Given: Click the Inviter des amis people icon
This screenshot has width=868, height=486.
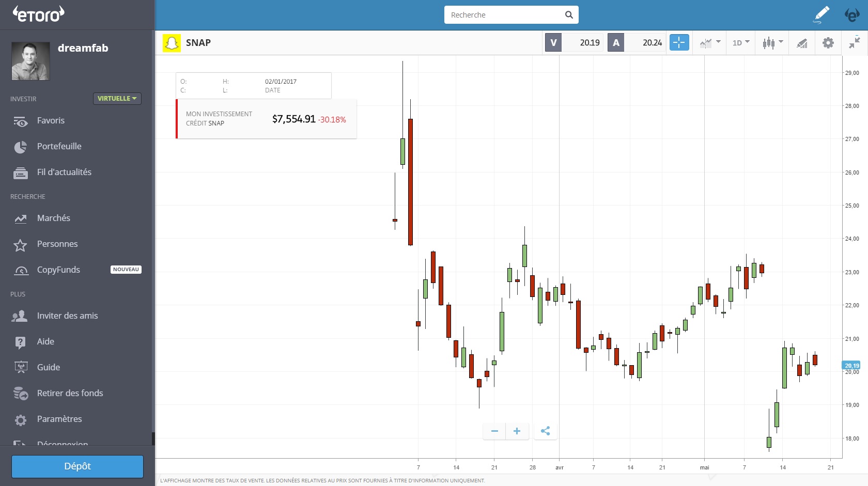Looking at the screenshot, I should pyautogui.click(x=20, y=316).
